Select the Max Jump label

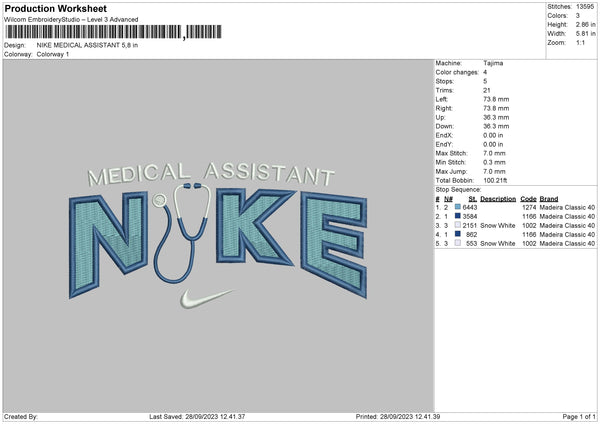451,171
